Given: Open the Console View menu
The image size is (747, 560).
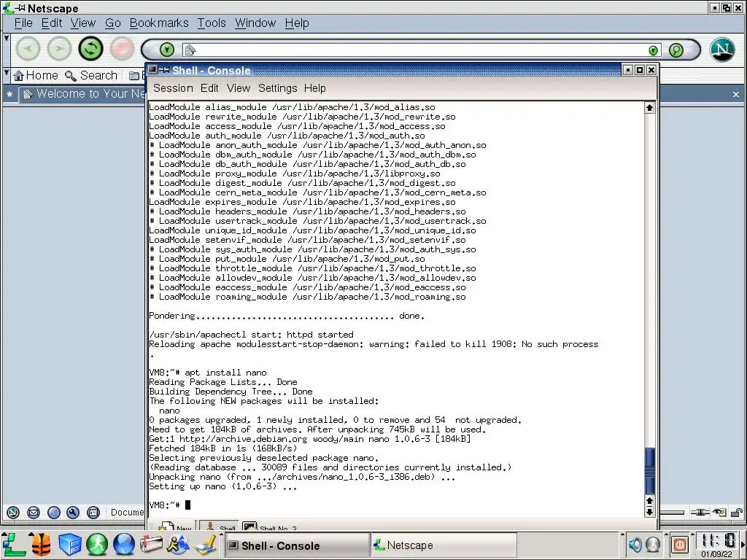Looking at the screenshot, I should (239, 88).
